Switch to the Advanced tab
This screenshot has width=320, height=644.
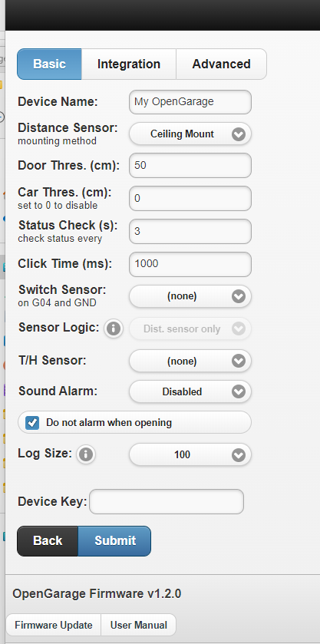(x=222, y=64)
